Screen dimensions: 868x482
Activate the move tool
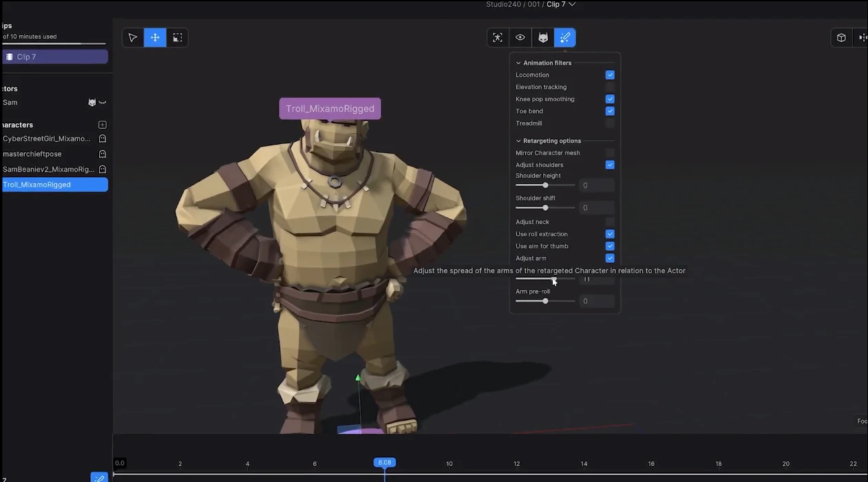155,37
